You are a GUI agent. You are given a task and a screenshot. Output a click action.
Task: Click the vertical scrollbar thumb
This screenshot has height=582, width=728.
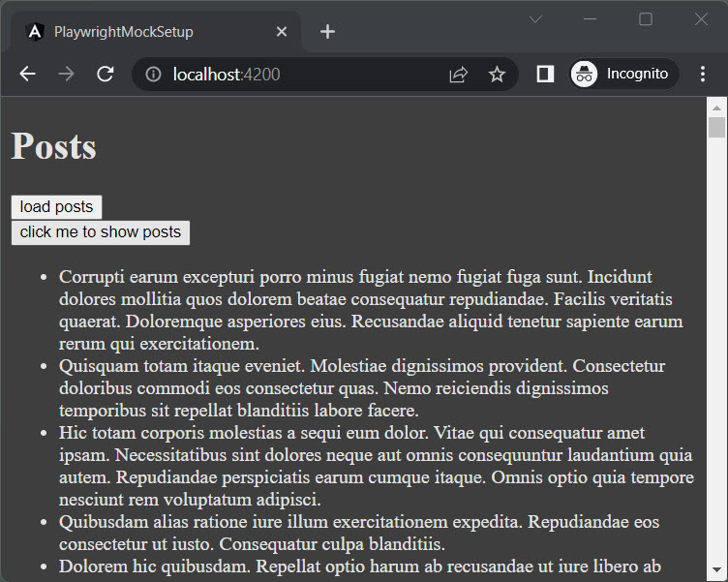point(716,127)
